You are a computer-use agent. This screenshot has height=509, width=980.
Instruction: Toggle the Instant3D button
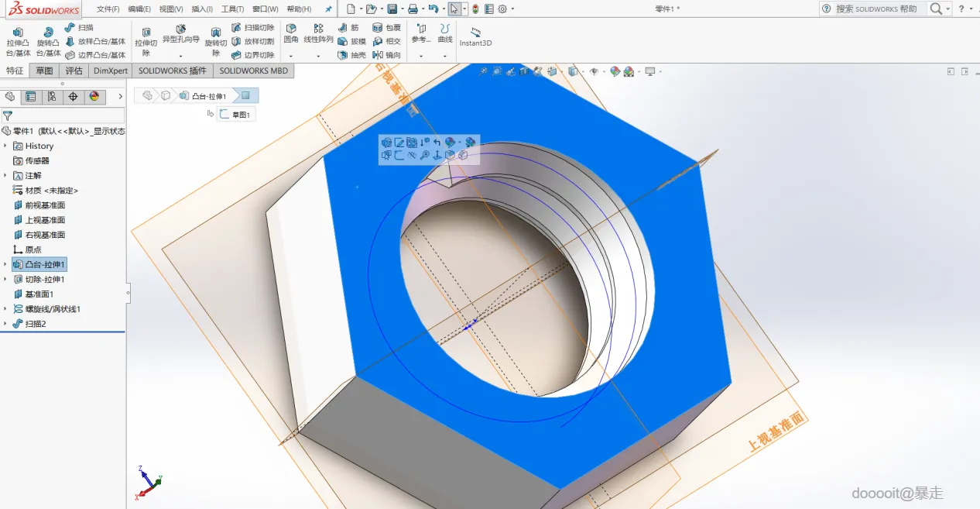(x=475, y=37)
